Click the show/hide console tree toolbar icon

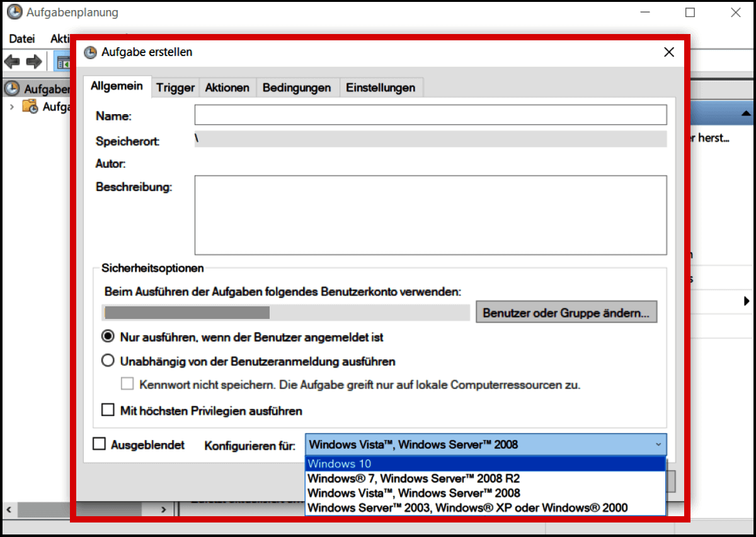click(63, 61)
